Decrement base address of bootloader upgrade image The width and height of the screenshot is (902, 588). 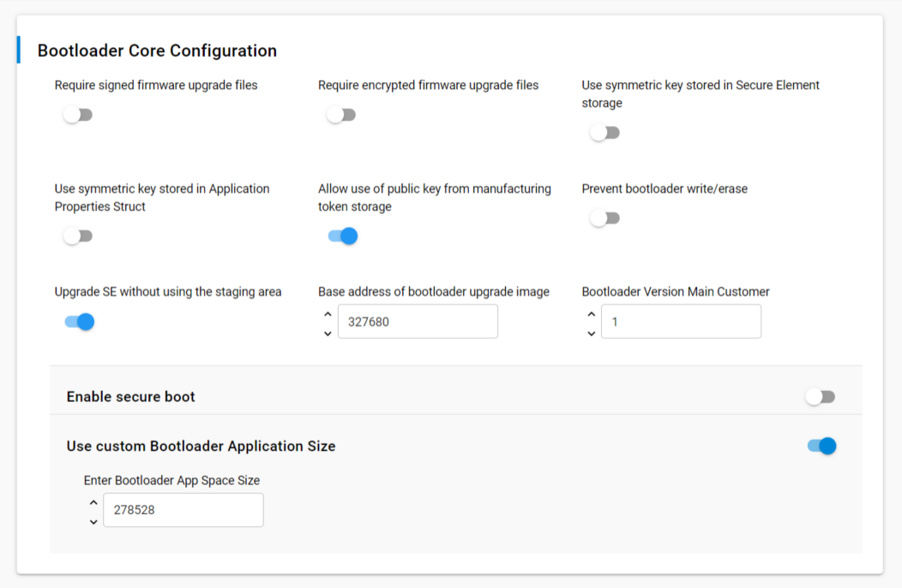pos(328,333)
